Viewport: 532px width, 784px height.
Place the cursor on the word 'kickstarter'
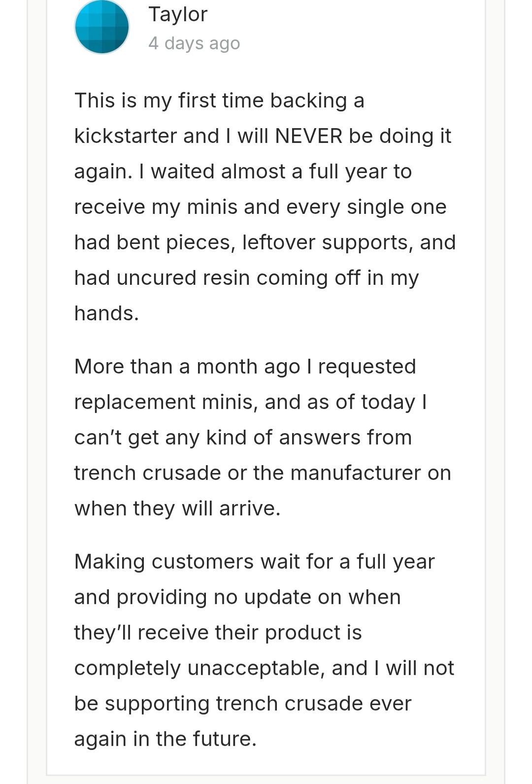(125, 136)
